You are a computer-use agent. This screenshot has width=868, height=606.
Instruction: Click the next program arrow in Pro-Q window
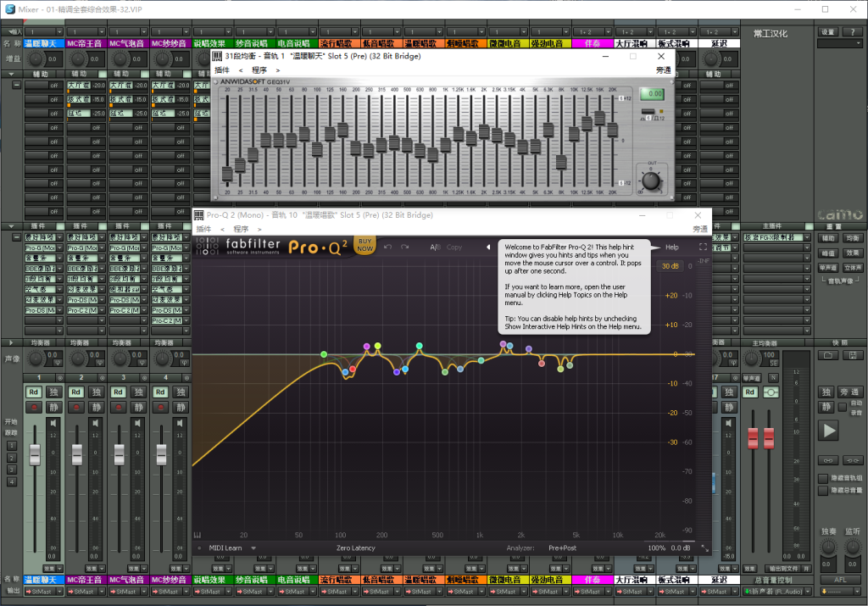point(259,229)
